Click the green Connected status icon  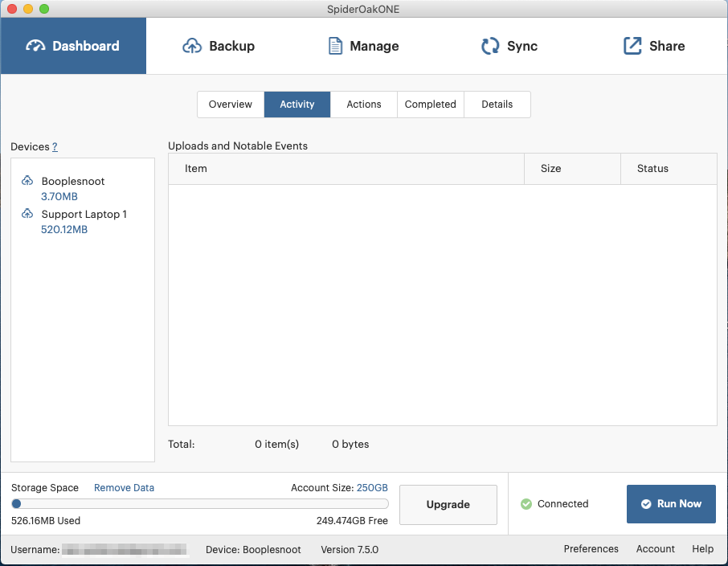(526, 504)
